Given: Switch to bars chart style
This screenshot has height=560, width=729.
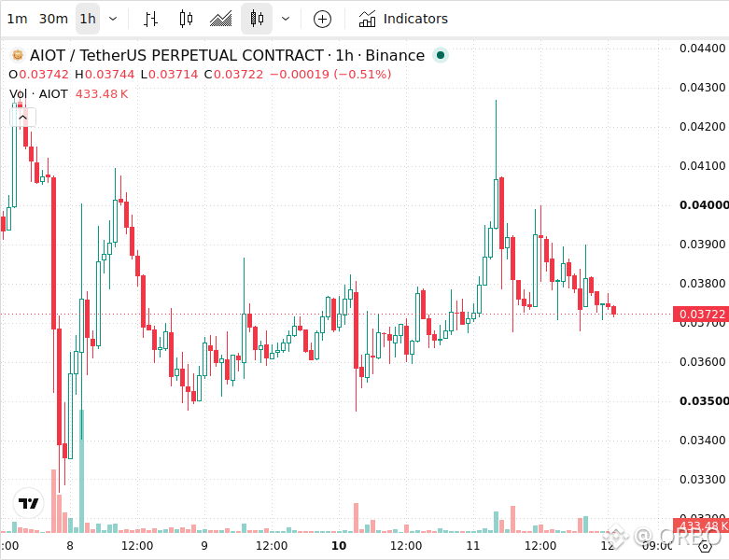Looking at the screenshot, I should (150, 19).
